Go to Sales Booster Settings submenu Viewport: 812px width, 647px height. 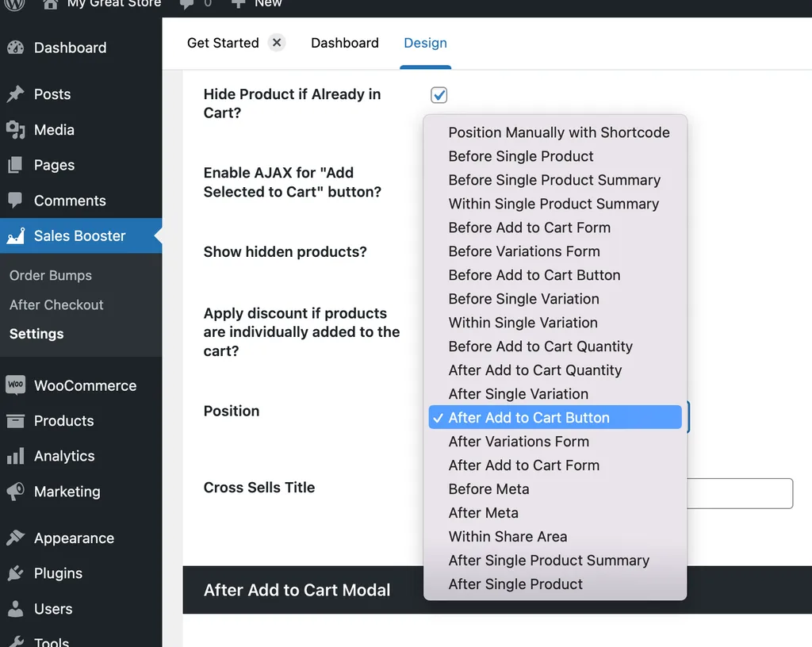36,334
